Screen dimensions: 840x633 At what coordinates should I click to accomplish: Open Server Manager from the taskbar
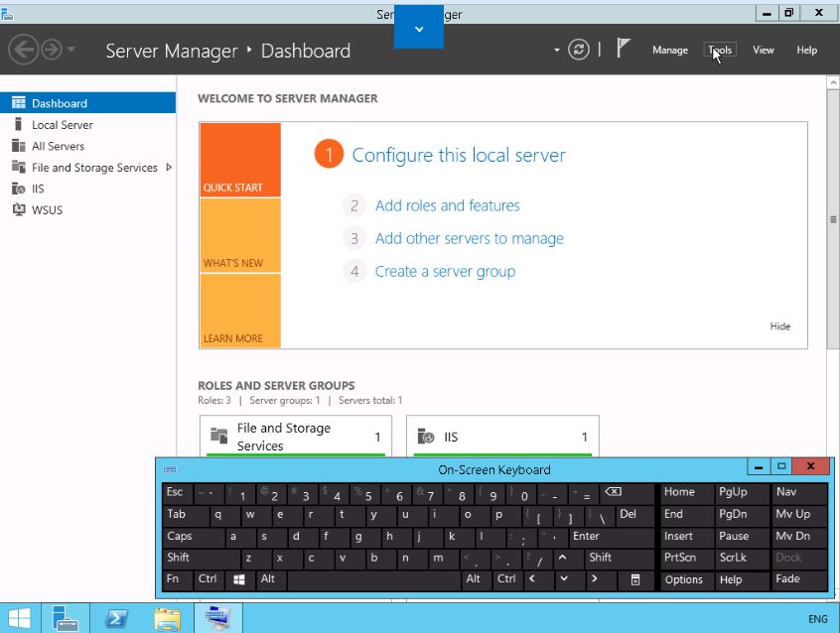[66, 618]
